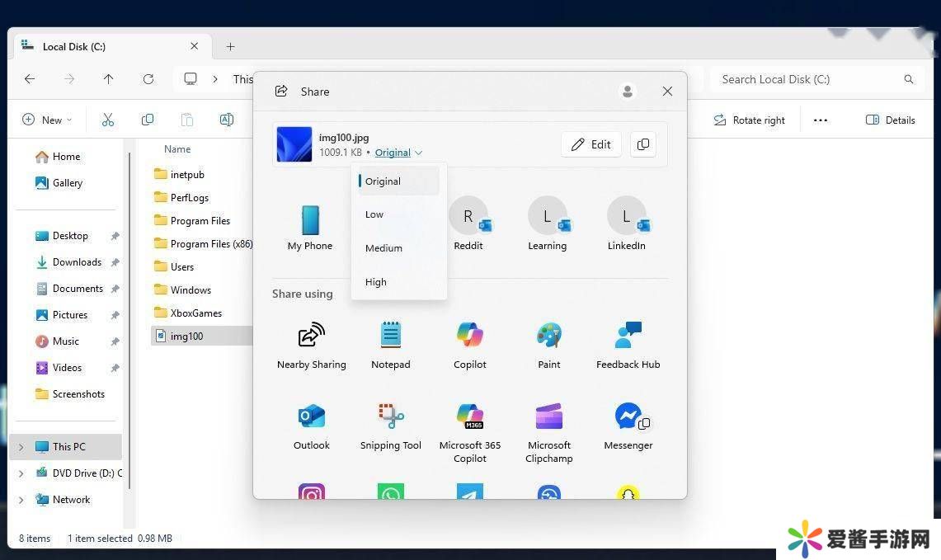Choose Medium quality from dropdown
The height and width of the screenshot is (560, 941).
[x=383, y=248]
